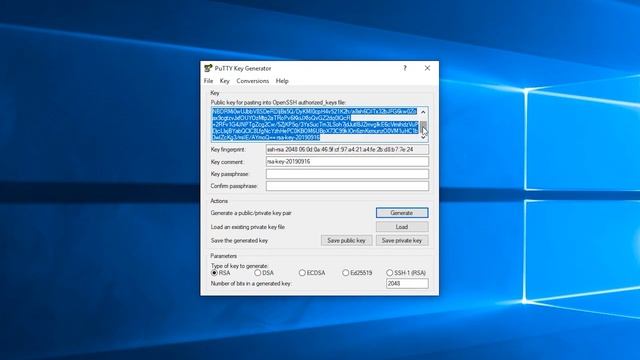Viewport: 640px width, 360px height.
Task: Open the Key menu
Action: coord(224,81)
